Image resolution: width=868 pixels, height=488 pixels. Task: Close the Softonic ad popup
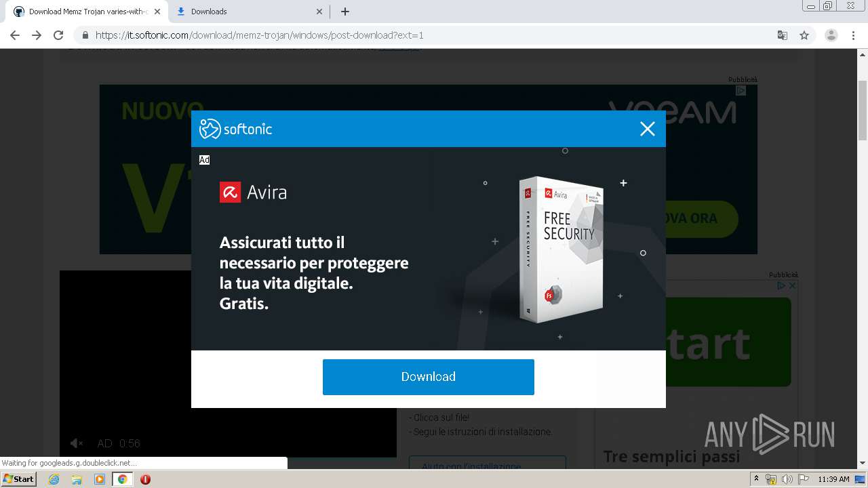tap(648, 129)
